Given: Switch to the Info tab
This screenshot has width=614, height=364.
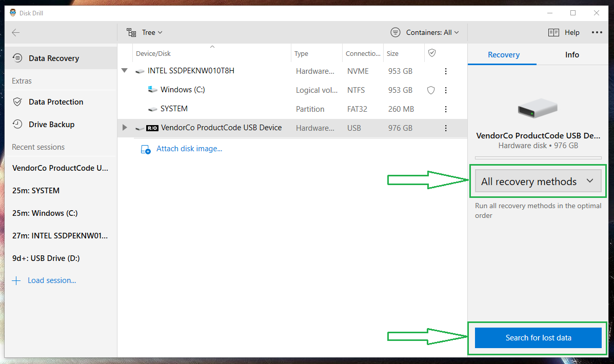Looking at the screenshot, I should (x=572, y=55).
